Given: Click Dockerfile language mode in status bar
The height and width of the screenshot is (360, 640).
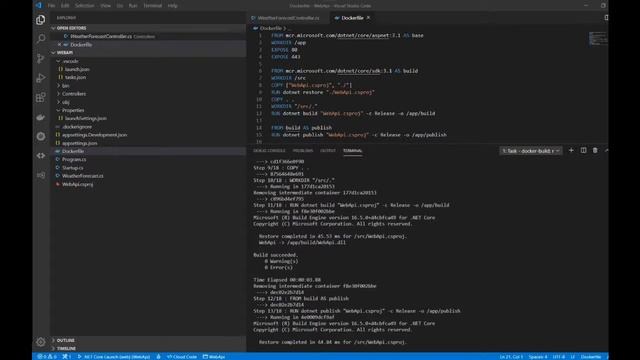Looking at the screenshot, I should pos(591,356).
